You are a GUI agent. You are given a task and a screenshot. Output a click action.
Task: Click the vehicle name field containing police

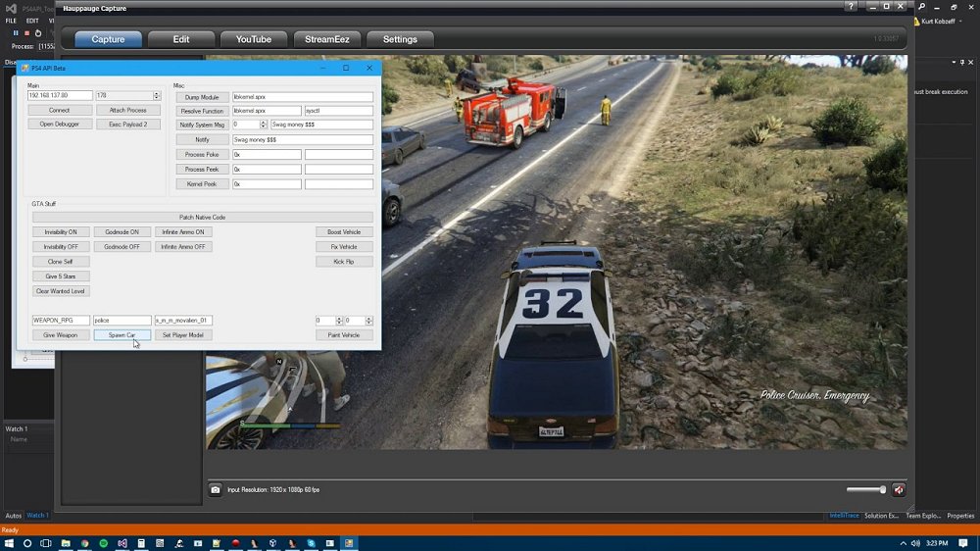pos(122,321)
